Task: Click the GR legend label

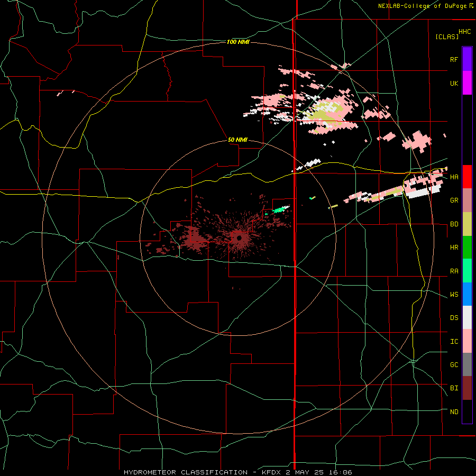Action: [x=454, y=200]
